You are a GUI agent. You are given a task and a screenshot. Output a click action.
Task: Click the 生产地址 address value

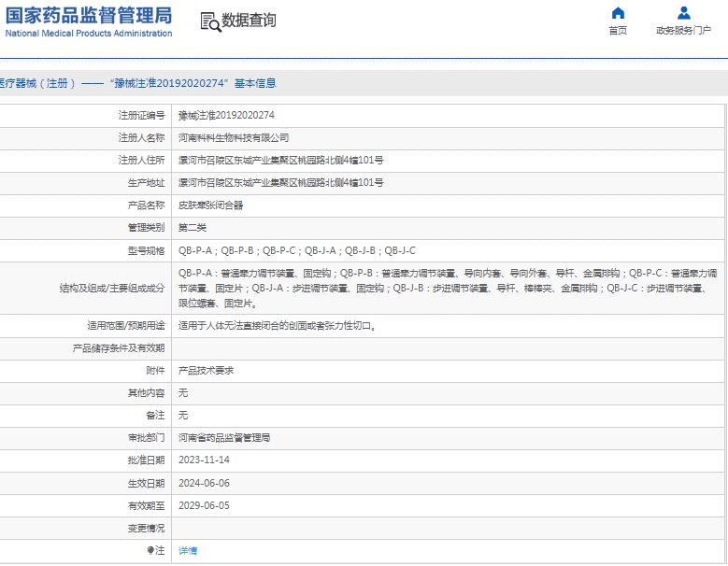coord(281,183)
